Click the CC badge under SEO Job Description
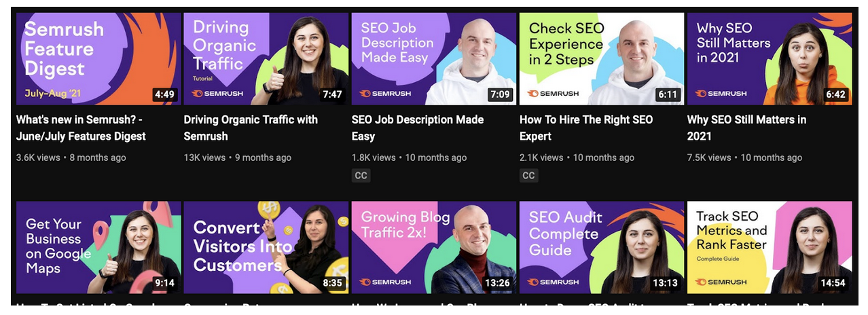The height and width of the screenshot is (315, 868). 361,175
